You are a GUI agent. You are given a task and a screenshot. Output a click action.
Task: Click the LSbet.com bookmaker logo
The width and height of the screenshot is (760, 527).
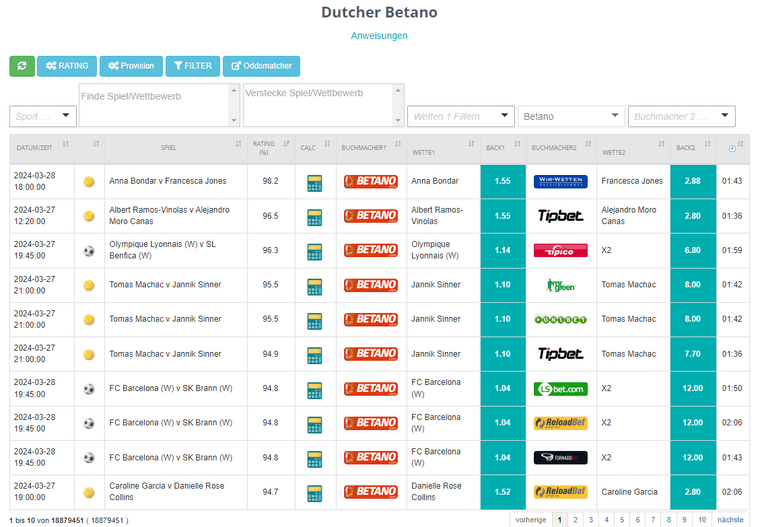560,389
